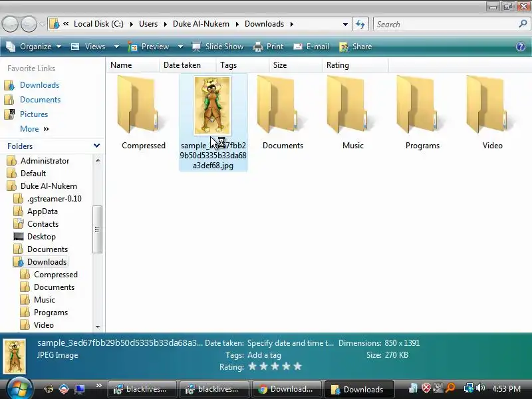Open the address bar history dropdown
The width and height of the screenshot is (532, 399).
(345, 24)
